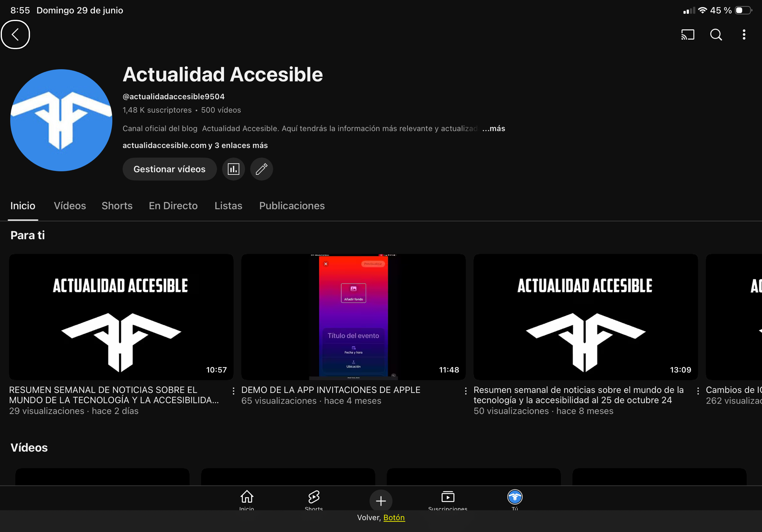Tap the plus create button
This screenshot has height=532, width=762.
tap(381, 501)
